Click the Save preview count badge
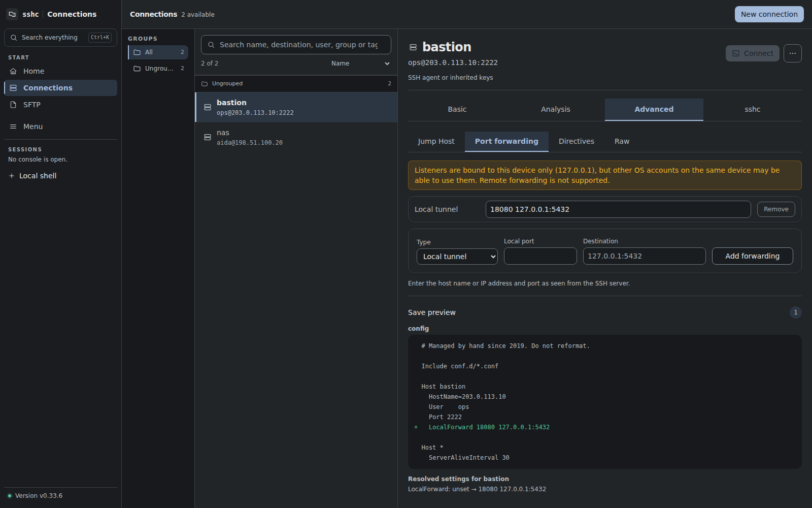 coord(796,312)
